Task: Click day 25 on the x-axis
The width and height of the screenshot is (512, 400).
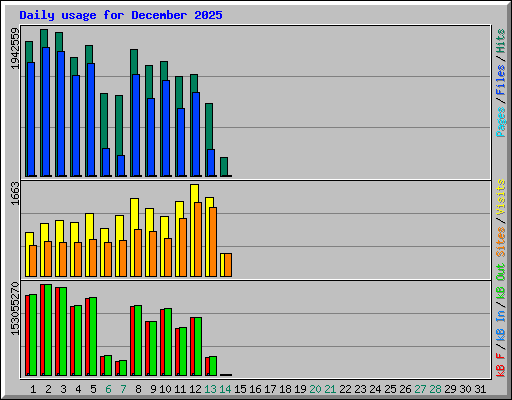Action: [390, 389]
